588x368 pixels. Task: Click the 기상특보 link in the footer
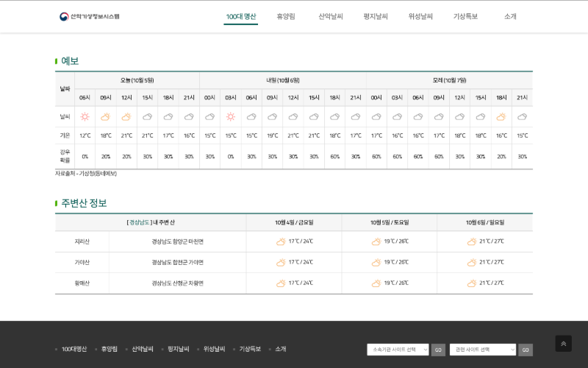(x=250, y=349)
